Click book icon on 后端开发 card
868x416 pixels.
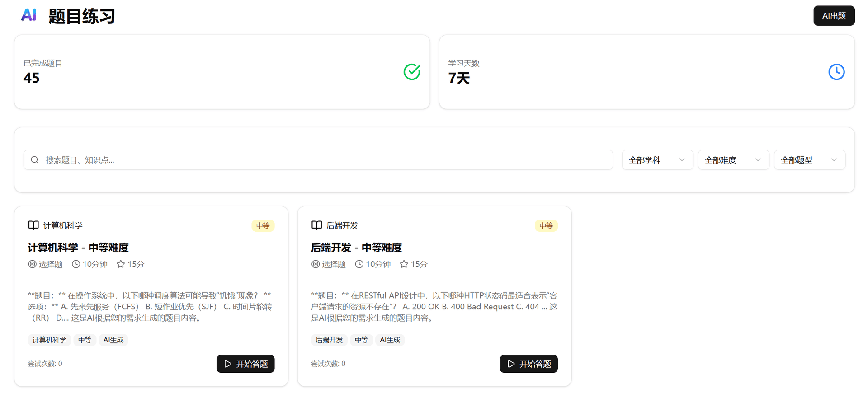tap(316, 225)
